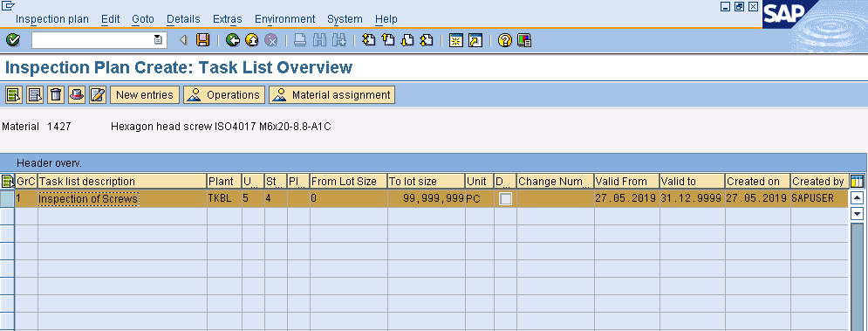Click the Valid From column header
The width and height of the screenshot is (868, 331).
[626, 182]
